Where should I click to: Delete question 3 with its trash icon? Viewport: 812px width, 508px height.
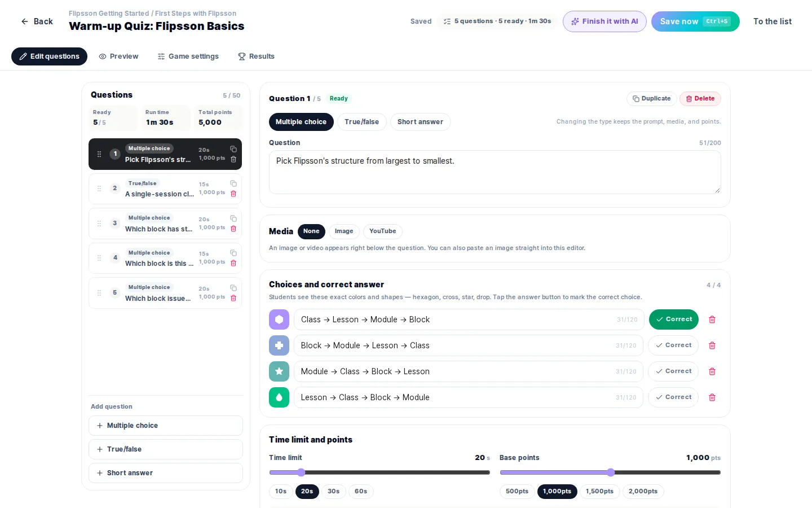(233, 229)
